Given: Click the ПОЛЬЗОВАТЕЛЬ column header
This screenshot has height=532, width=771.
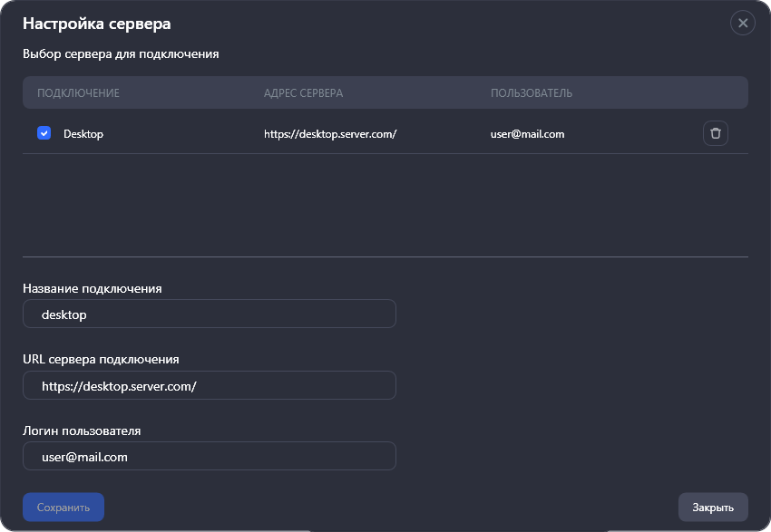Looking at the screenshot, I should tap(532, 93).
